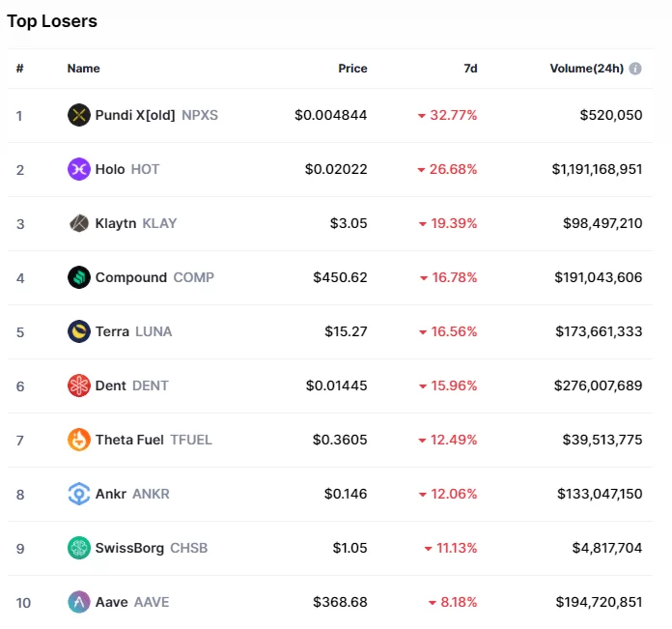This screenshot has width=672, height=629.
Task: Open the Compound COMP coin page
Action: 131,278
